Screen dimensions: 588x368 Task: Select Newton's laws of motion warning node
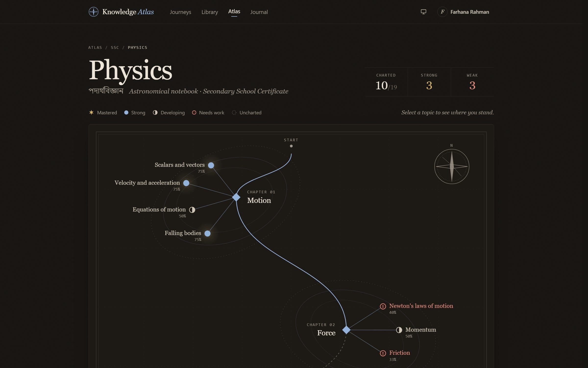[x=383, y=306]
